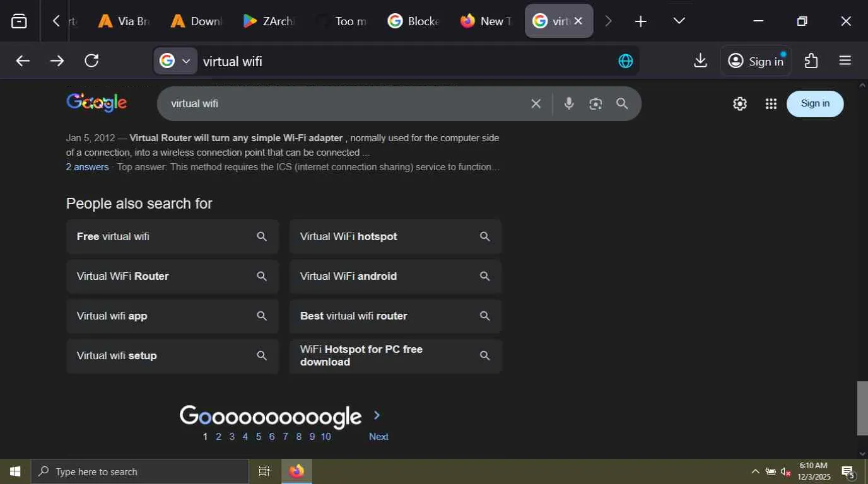Switch to the Too m… tab

(341, 21)
